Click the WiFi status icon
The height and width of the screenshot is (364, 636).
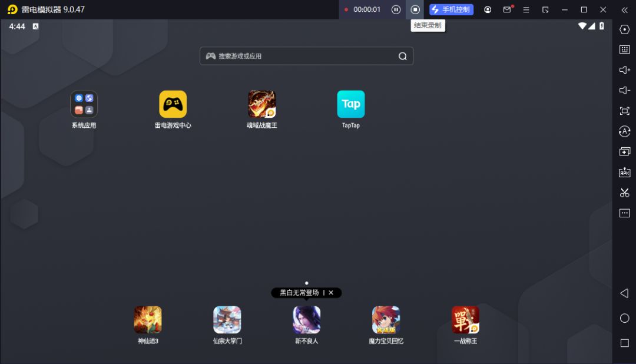tap(582, 26)
